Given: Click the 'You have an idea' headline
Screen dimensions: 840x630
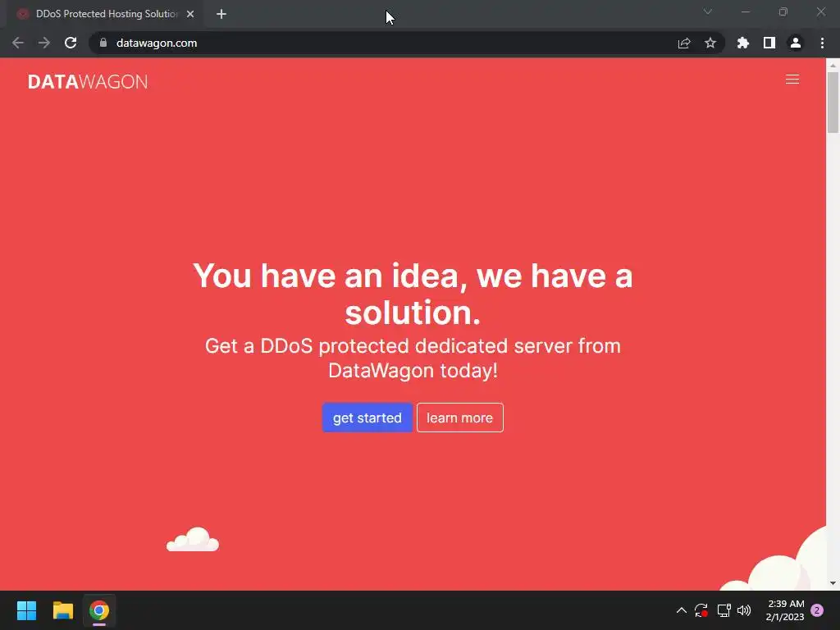Looking at the screenshot, I should click(x=413, y=294).
